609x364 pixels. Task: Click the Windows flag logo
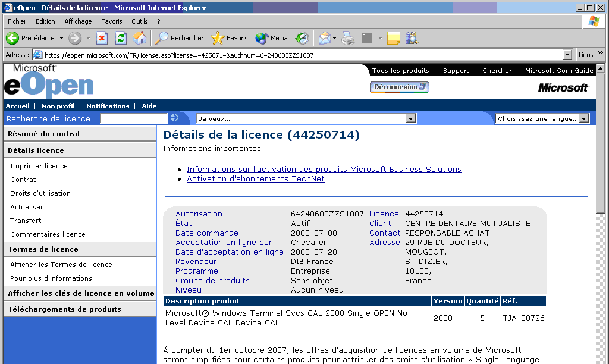point(594,21)
